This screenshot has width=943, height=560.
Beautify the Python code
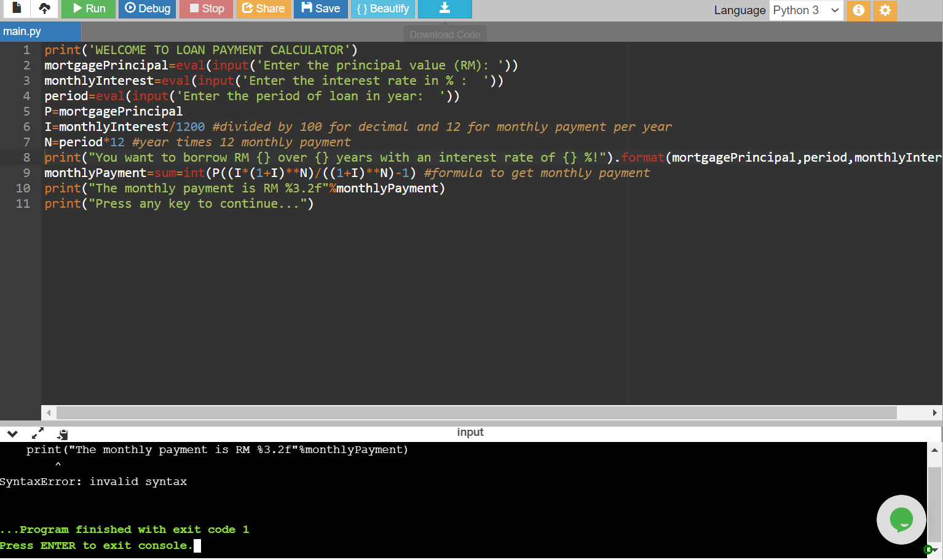pyautogui.click(x=382, y=9)
